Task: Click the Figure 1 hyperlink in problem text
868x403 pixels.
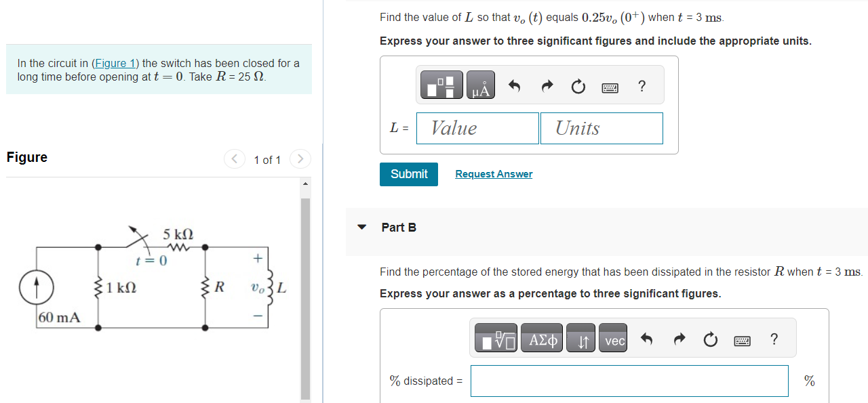Action: (x=115, y=63)
